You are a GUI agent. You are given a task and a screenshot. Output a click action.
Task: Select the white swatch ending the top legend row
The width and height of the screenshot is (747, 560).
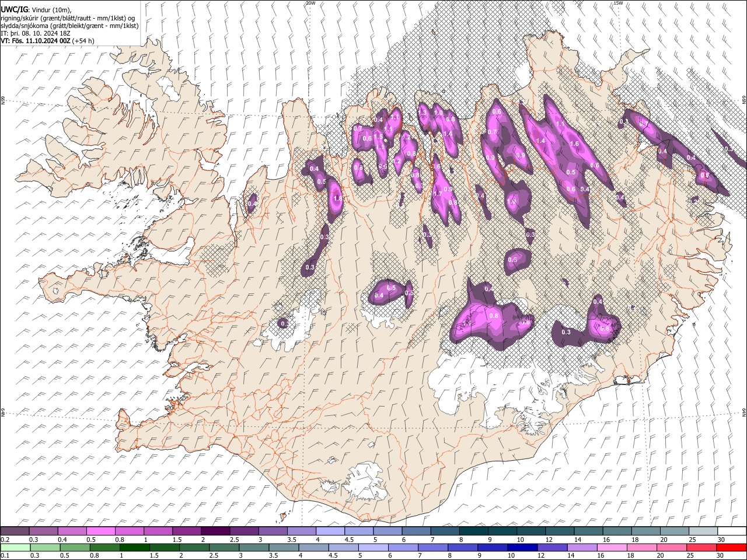coord(732,531)
